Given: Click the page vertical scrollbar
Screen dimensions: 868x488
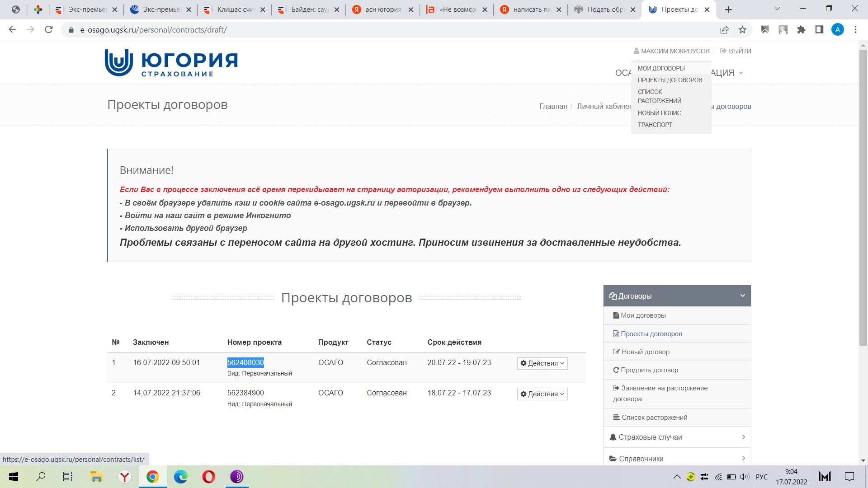Looking at the screenshot, I should [863, 199].
